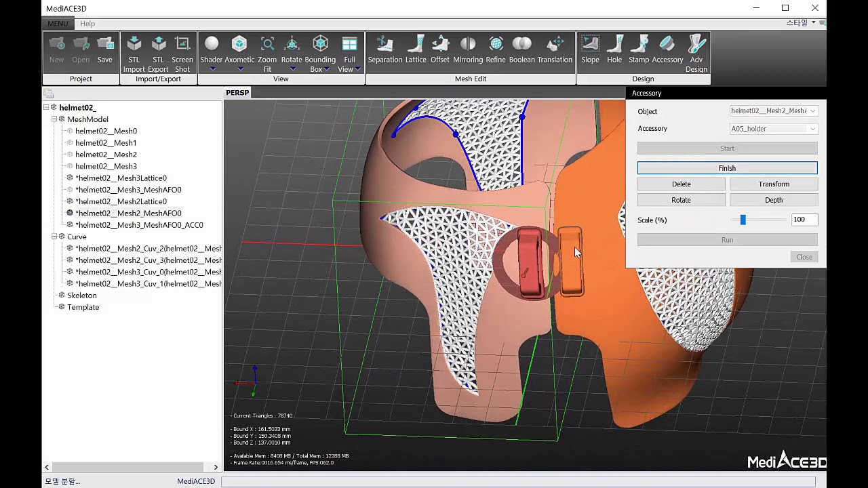Screen dimensions: 868x488
Task: Open the Object combo box
Action: (x=774, y=111)
